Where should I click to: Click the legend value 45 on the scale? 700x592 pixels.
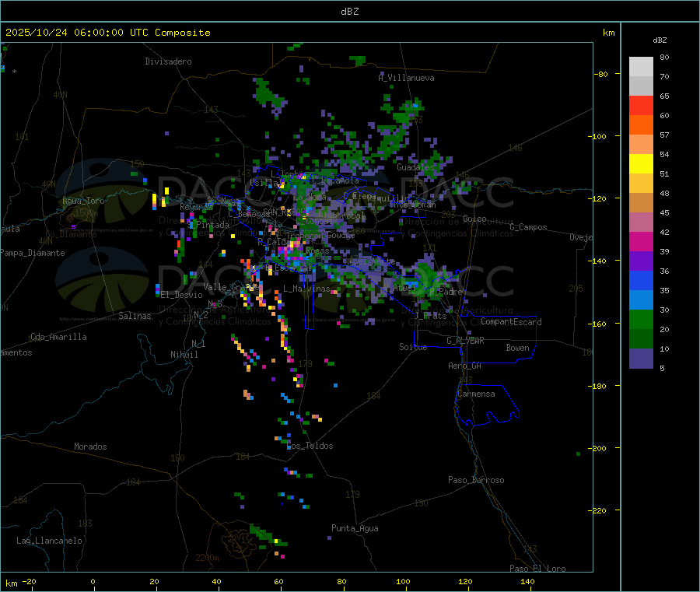tap(664, 213)
